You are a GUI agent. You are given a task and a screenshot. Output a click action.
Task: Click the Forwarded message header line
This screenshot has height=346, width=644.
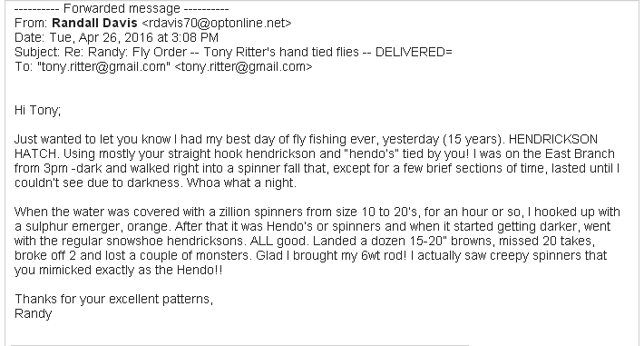point(122,9)
